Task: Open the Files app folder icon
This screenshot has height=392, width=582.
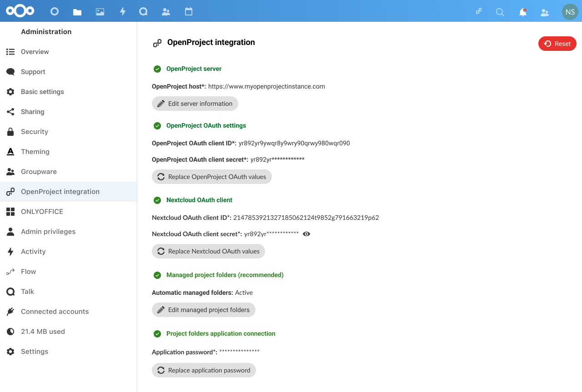Action: (x=77, y=12)
